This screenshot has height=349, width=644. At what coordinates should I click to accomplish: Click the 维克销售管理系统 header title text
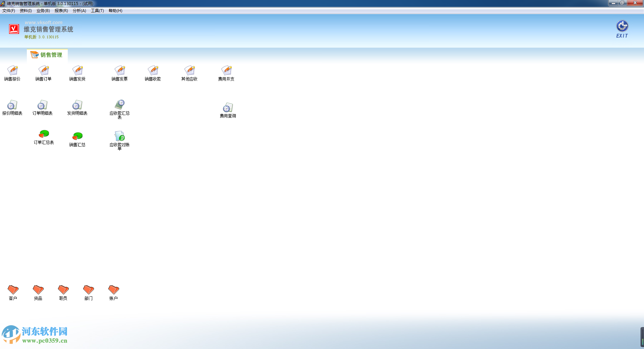tap(49, 30)
